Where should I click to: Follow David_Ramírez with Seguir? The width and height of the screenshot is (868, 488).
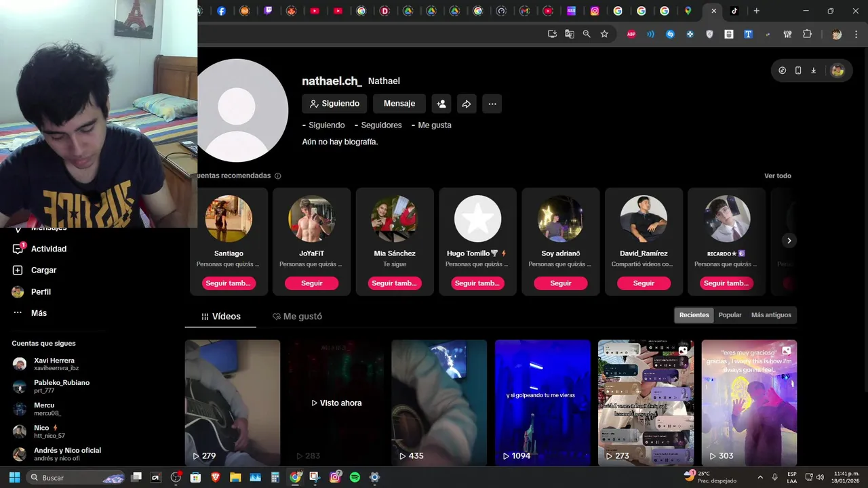click(644, 283)
